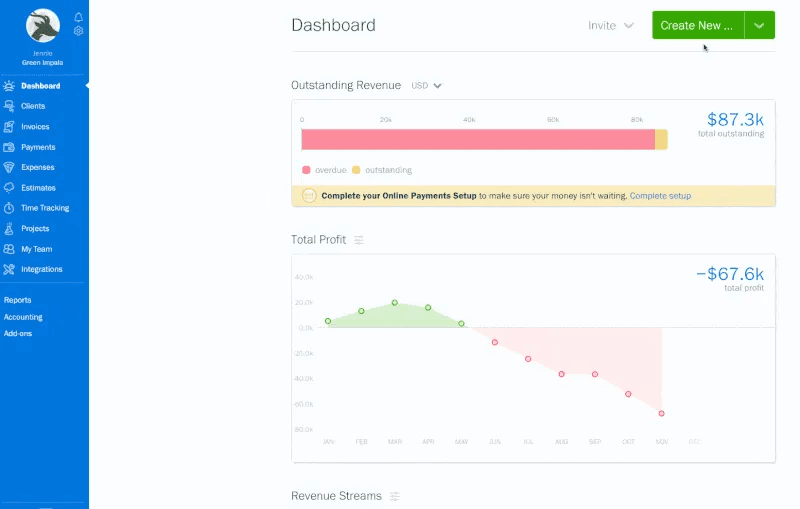Follow the Complete setup link
The image size is (800, 509).
coord(660,196)
